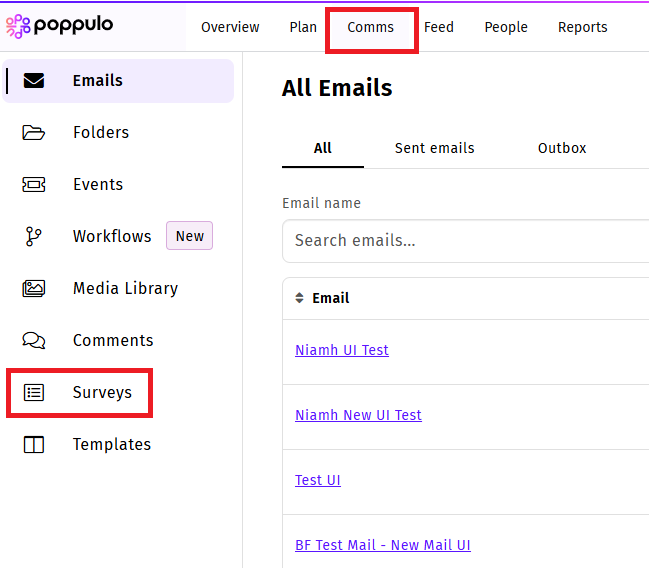Click the Poppulo logo icon

pos(18,27)
